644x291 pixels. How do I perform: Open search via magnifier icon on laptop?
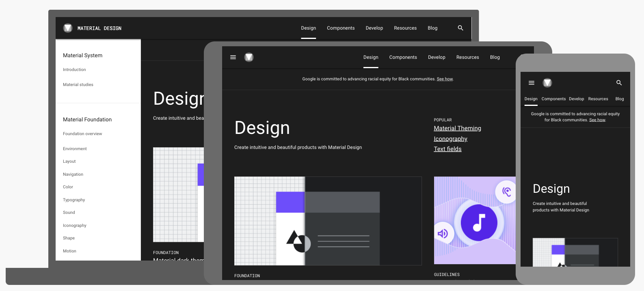point(460,28)
